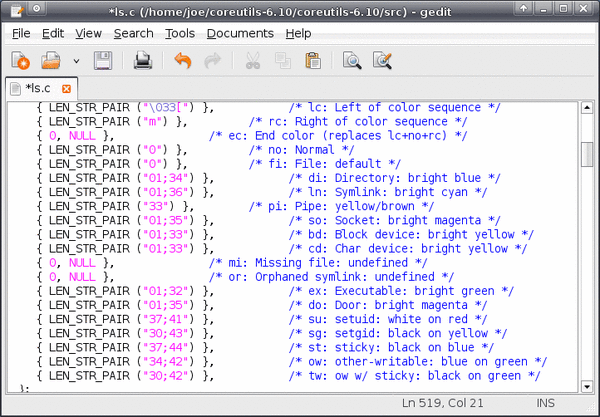Click the gedit window menu icon

click(x=16, y=10)
